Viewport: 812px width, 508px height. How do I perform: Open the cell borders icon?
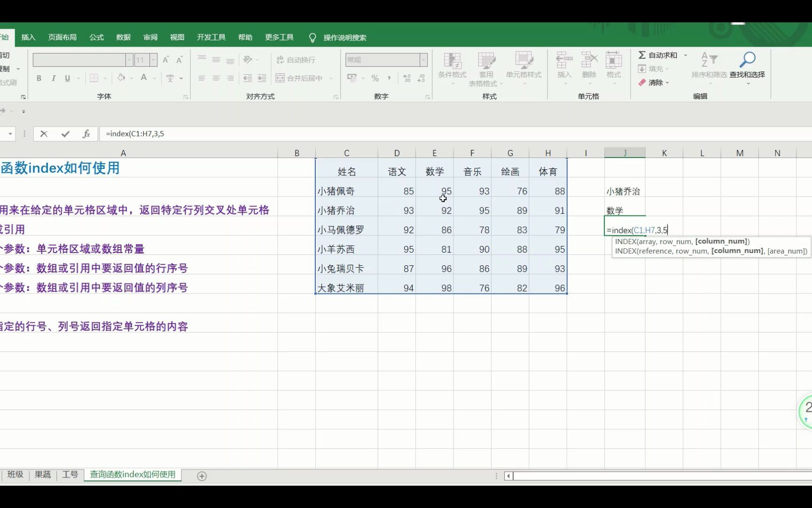tap(94, 78)
